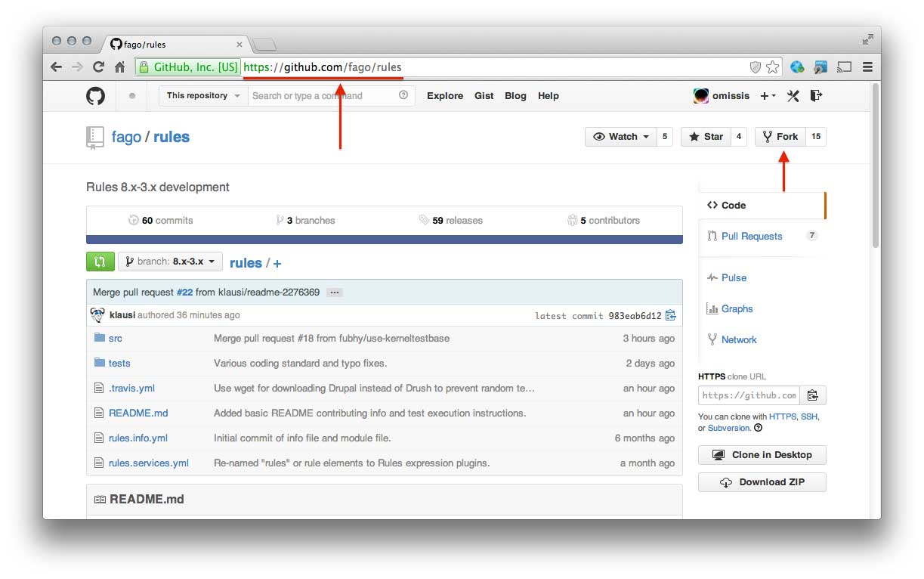
Task: Open the Gist menu item
Action: coord(484,96)
